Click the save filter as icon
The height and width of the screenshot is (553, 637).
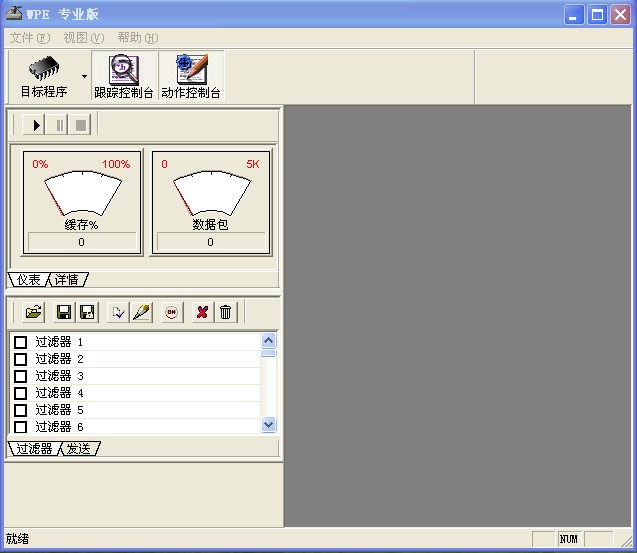tap(87, 312)
